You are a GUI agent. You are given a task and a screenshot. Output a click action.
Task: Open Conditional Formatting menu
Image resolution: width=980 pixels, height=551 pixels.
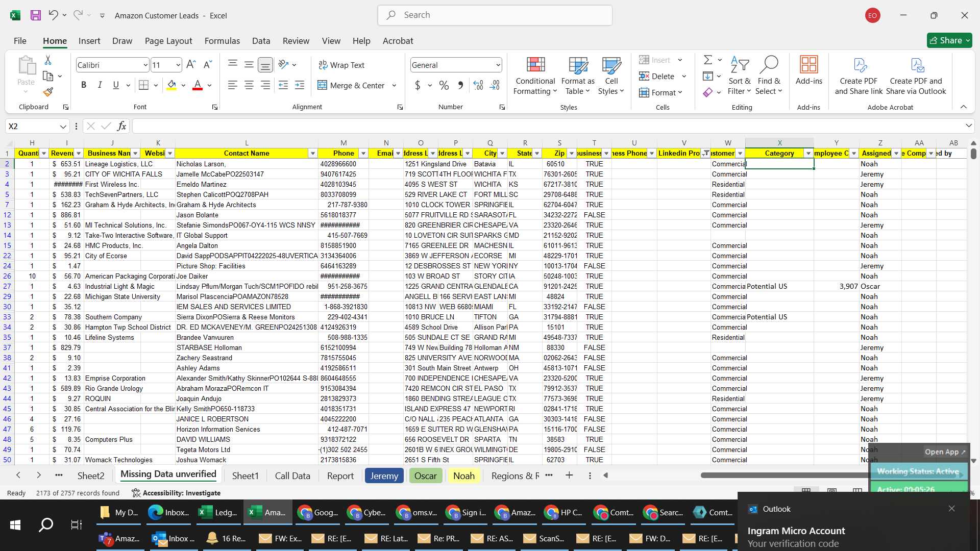point(535,76)
